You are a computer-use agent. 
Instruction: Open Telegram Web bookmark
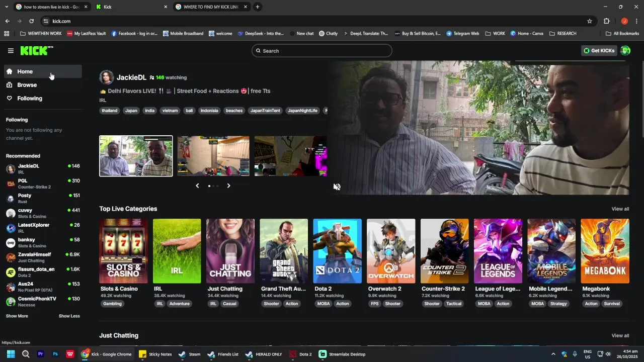462,34
